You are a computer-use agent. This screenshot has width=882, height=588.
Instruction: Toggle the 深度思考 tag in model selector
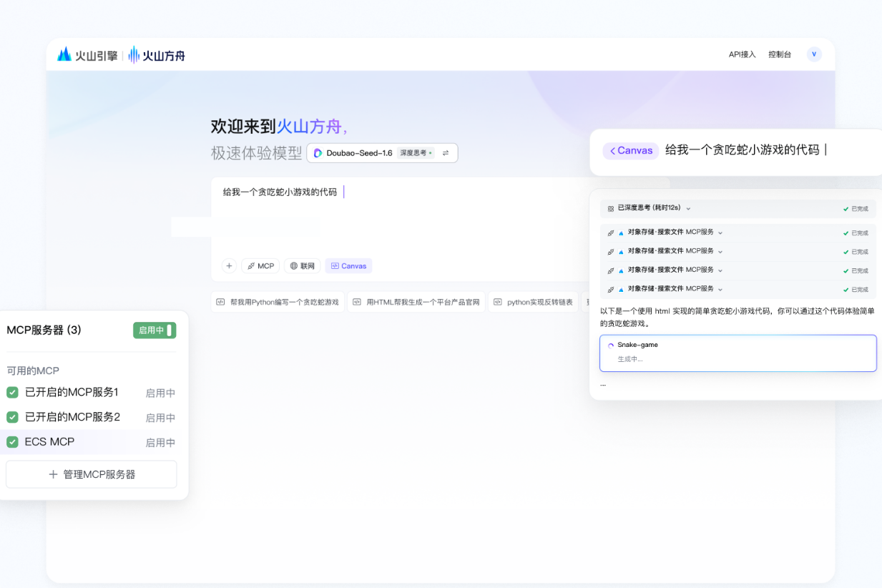[416, 153]
